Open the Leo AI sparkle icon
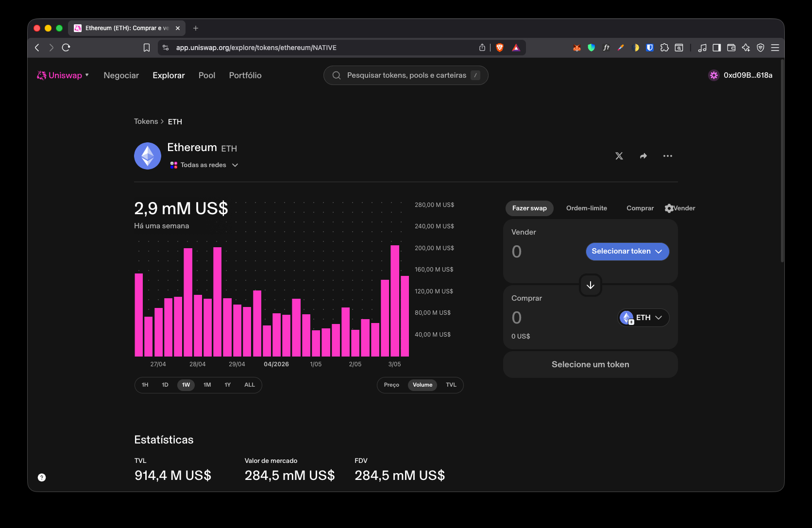The image size is (812, 528). point(746,48)
